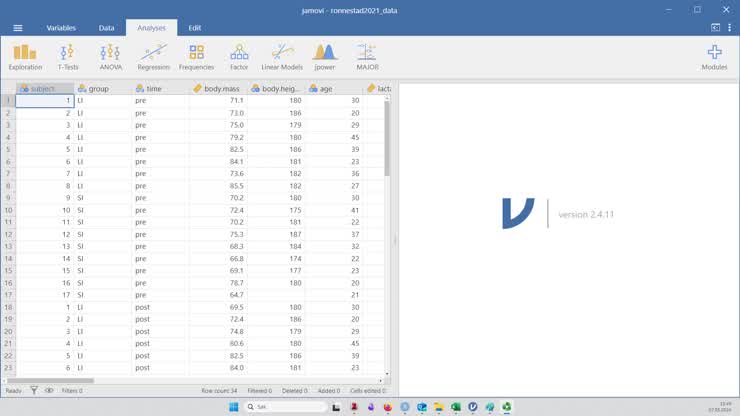740x416 pixels.
Task: Open the Modules plus dropdown
Action: (714, 57)
